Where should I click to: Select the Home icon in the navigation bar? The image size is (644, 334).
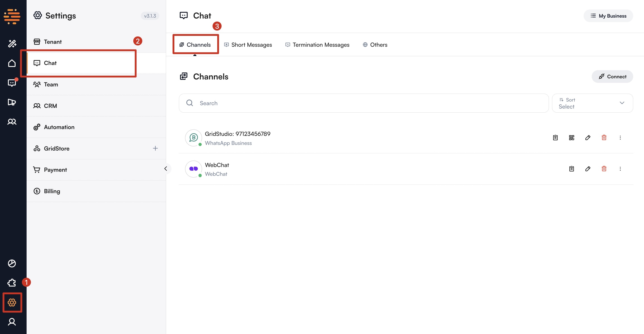point(12,63)
